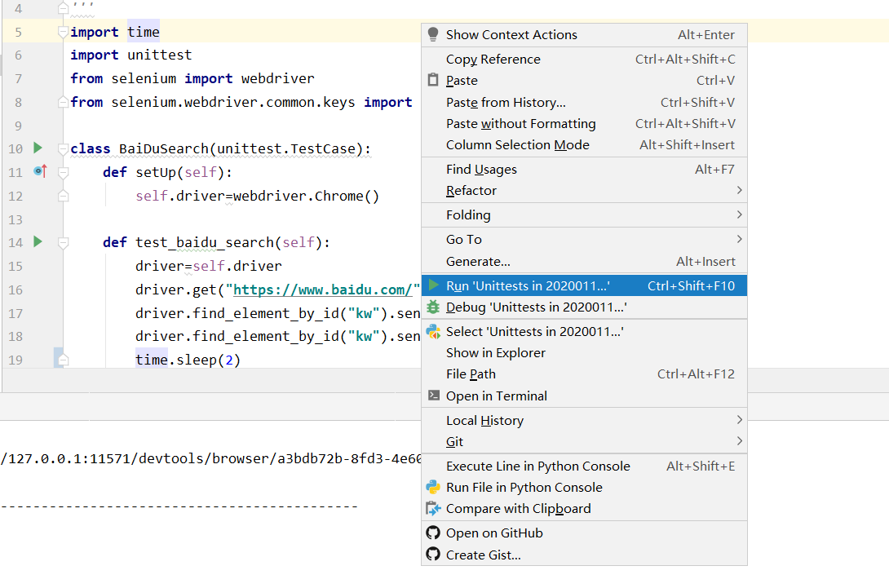Viewport: 889px width, 588px height.
Task: Open the Go To menu entry
Action: pyautogui.click(x=584, y=239)
